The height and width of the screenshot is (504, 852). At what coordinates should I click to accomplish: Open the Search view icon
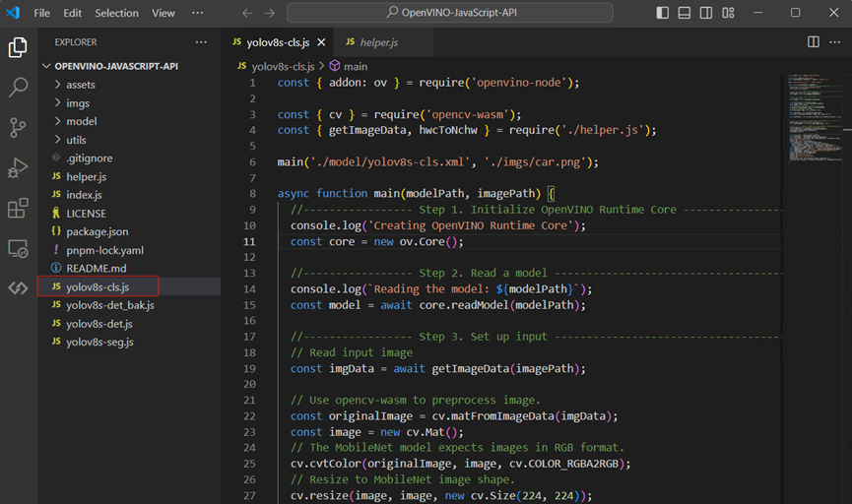tap(18, 88)
